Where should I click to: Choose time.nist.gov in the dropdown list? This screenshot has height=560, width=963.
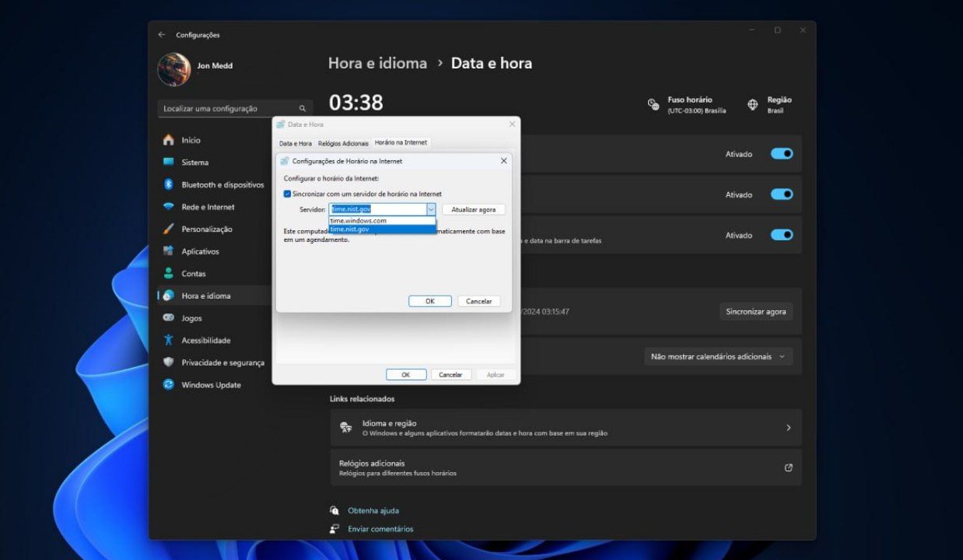coord(382,229)
